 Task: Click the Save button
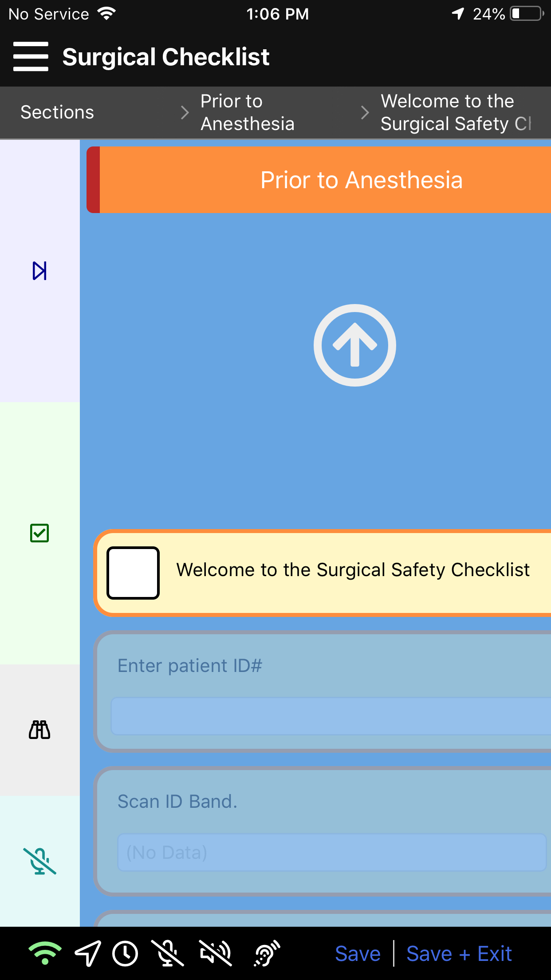point(358,953)
